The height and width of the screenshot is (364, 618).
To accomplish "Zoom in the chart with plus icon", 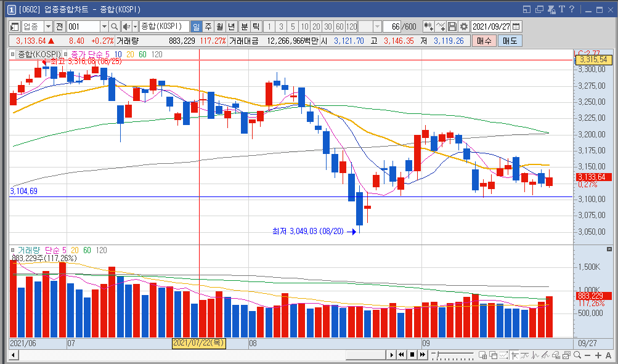I will (598, 355).
